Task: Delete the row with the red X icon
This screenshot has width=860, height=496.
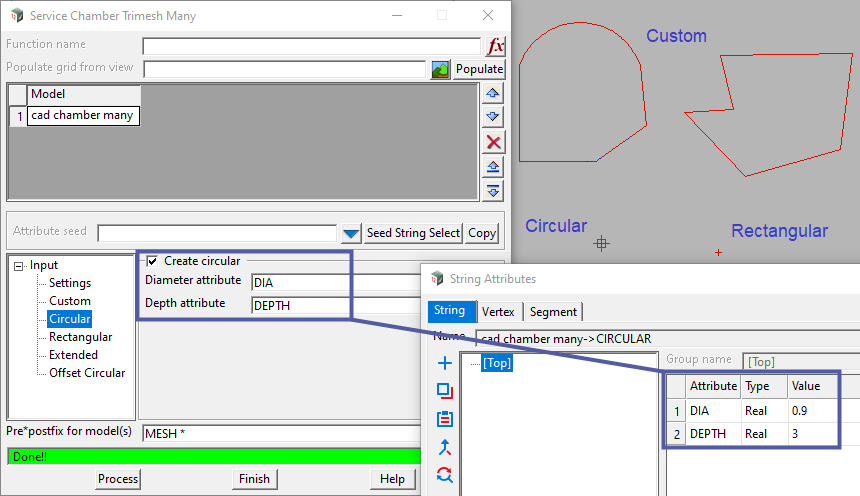Action: 493,142
